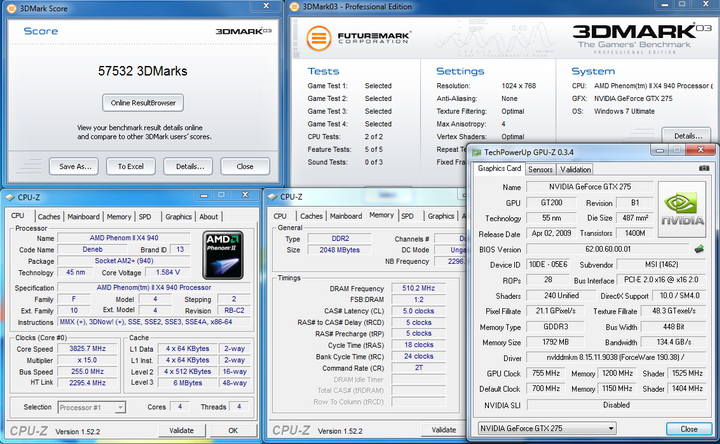Open the About tab in left CPU-Z
720x444 pixels.
pos(208,217)
